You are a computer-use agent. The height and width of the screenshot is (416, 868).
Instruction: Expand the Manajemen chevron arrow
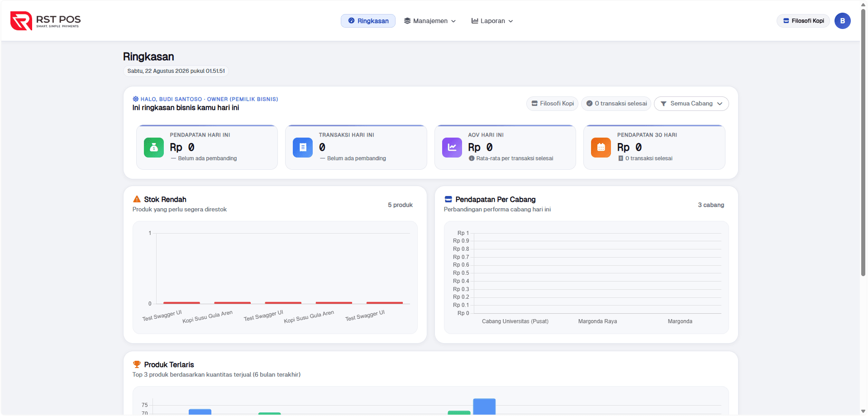453,21
